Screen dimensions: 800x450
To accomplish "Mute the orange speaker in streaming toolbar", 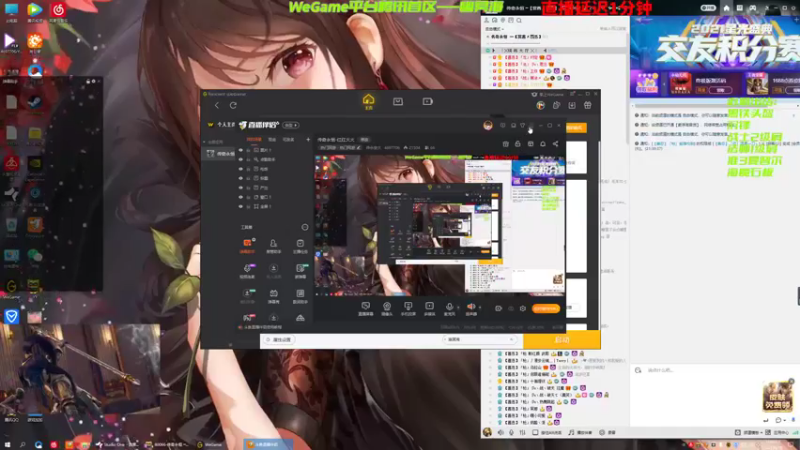I will point(471,308).
